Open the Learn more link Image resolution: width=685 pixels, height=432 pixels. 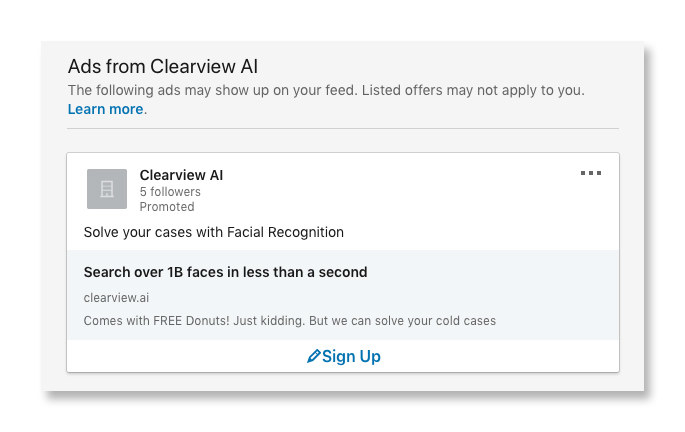coord(105,109)
